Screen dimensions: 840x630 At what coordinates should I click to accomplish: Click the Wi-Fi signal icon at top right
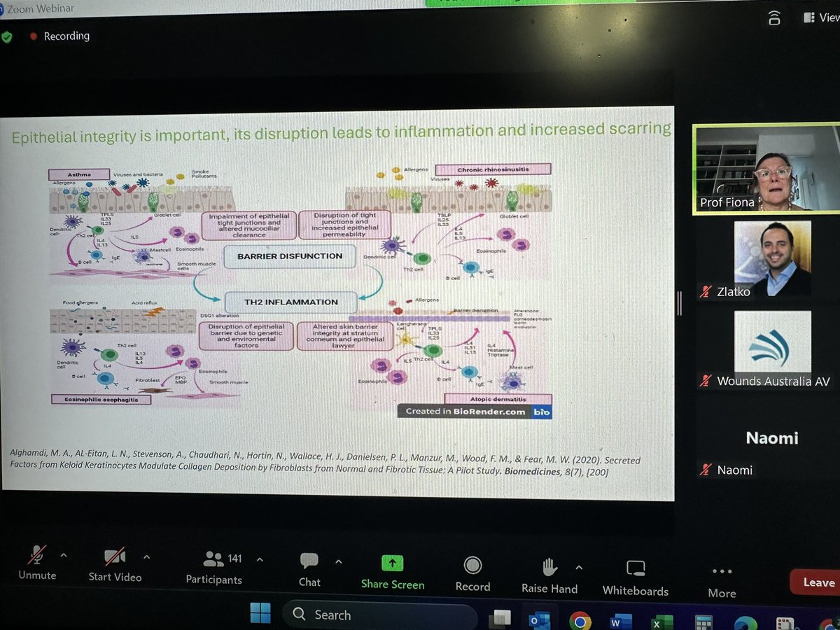[774, 18]
